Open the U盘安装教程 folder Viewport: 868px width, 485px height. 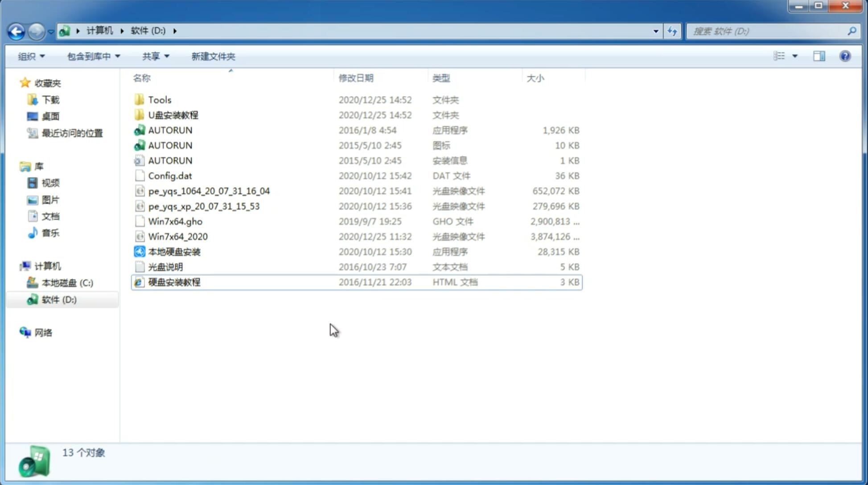click(173, 115)
